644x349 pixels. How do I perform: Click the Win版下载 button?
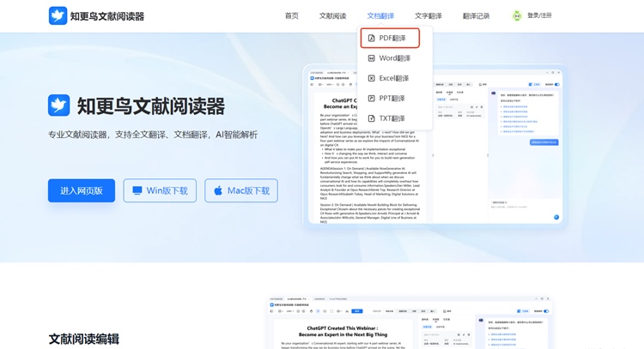click(160, 190)
